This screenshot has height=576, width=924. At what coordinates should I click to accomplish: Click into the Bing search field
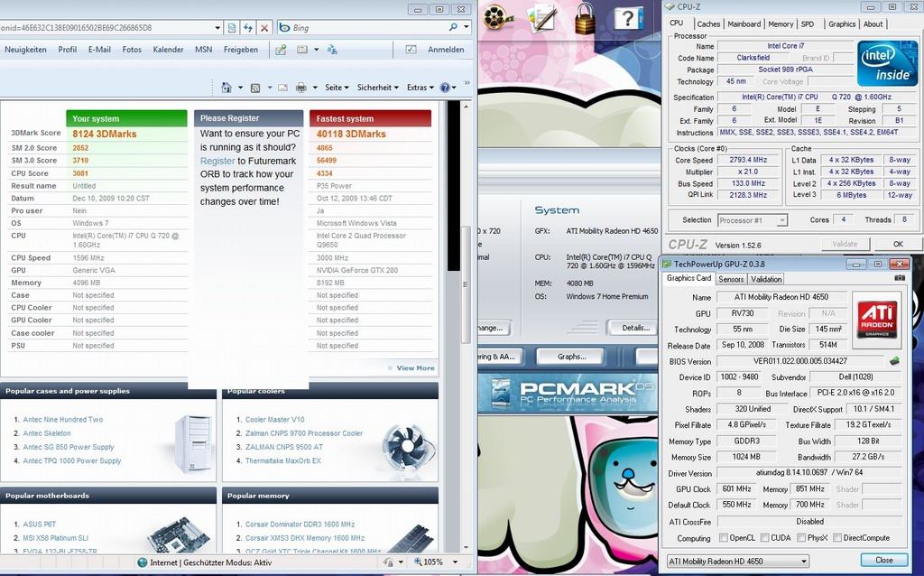click(368, 28)
